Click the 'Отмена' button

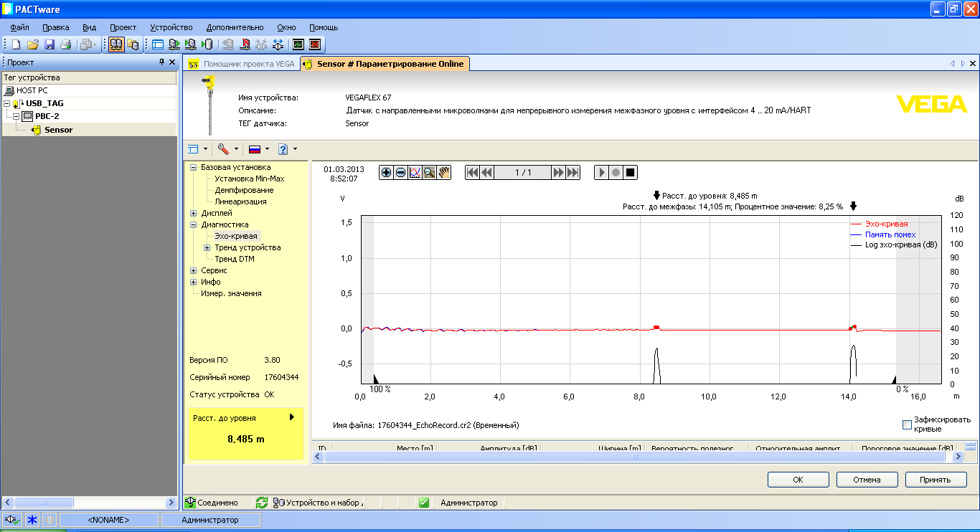pos(866,480)
